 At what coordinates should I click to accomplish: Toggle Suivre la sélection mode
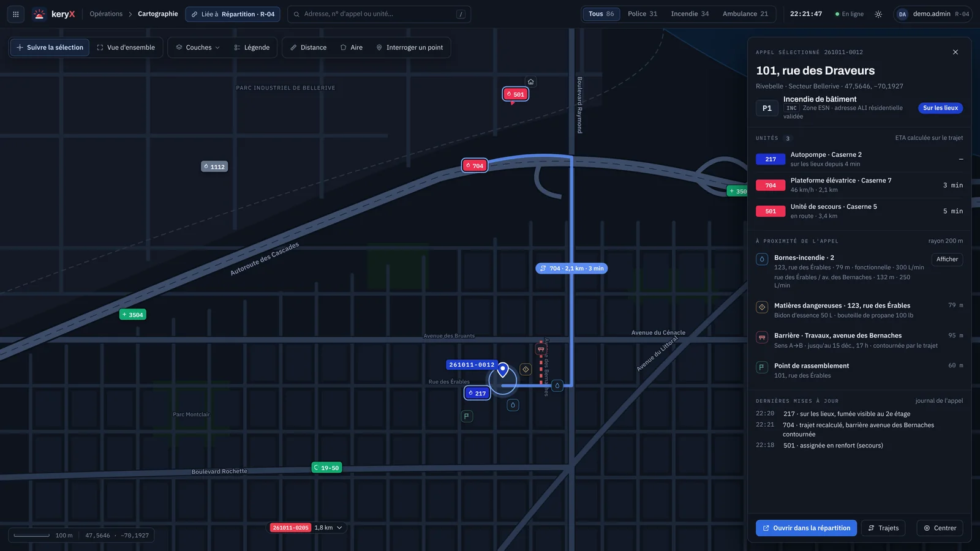50,48
